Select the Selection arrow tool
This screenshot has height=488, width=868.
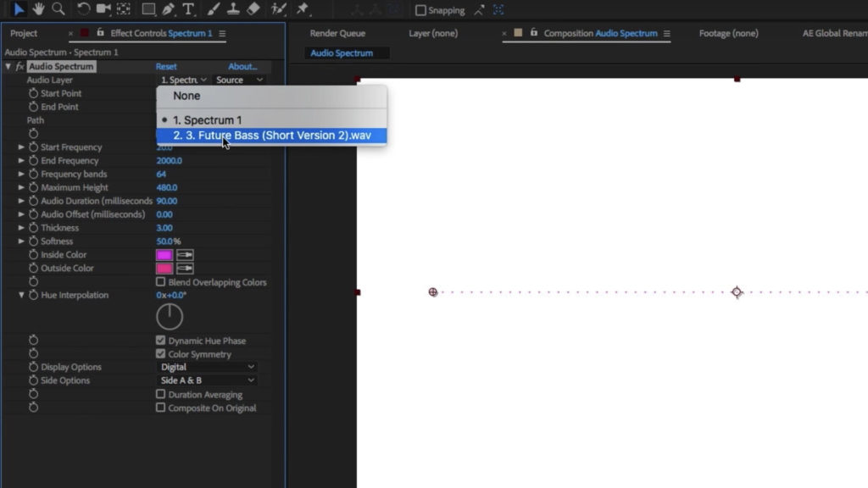click(19, 8)
